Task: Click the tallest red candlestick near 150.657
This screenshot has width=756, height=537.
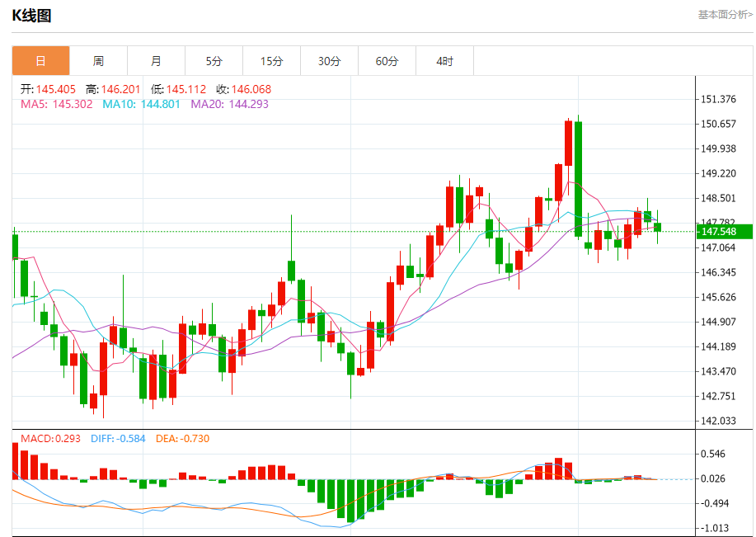Action: click(569, 143)
